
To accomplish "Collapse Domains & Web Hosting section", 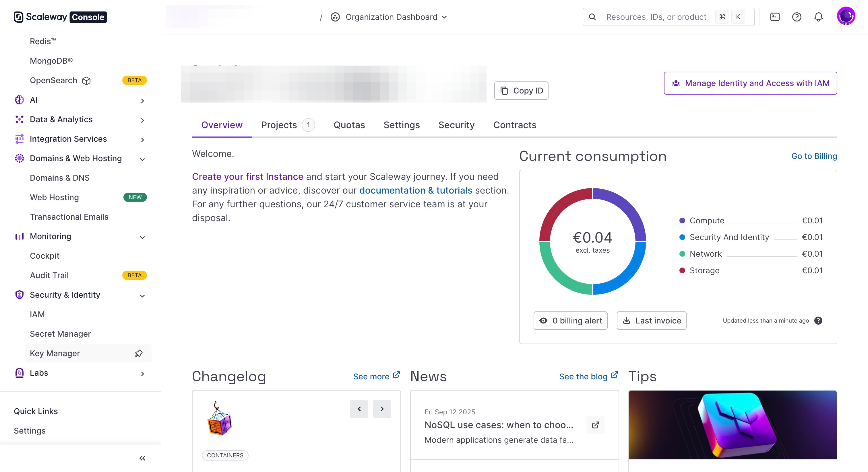I will 142,159.
